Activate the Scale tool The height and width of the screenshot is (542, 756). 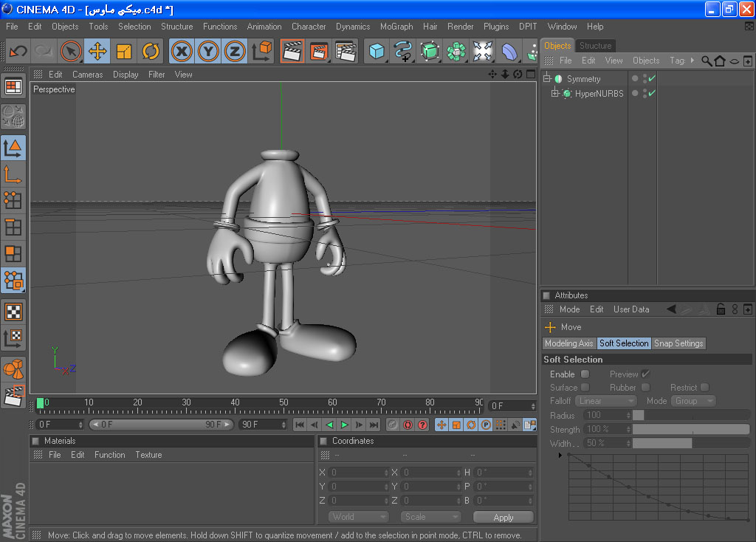pyautogui.click(x=124, y=51)
